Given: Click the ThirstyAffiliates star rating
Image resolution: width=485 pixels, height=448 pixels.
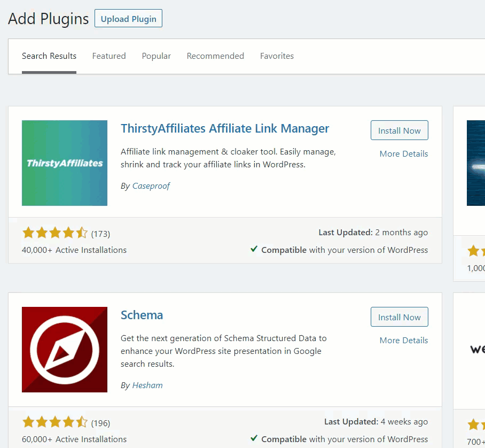Looking at the screenshot, I should tap(55, 233).
